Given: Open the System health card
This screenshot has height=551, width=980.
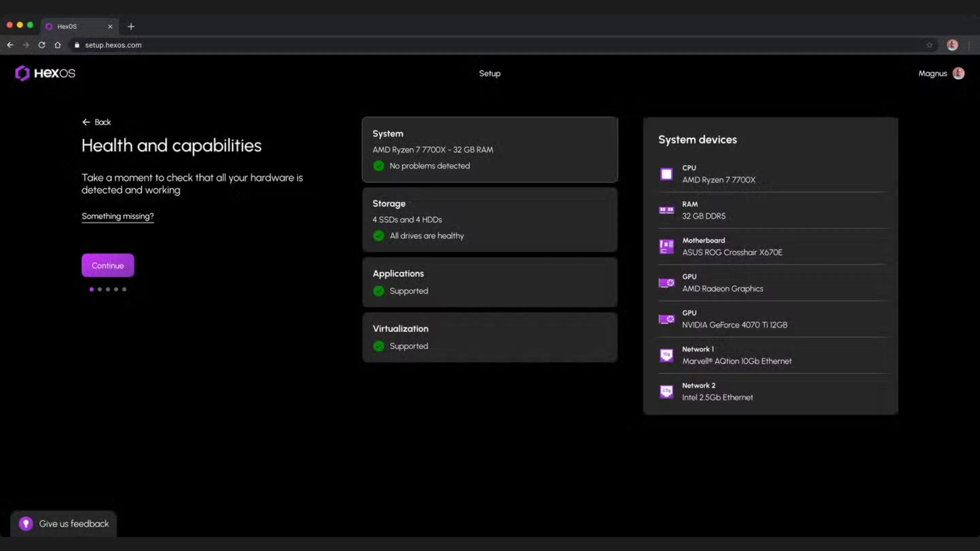Looking at the screenshot, I should tap(490, 149).
